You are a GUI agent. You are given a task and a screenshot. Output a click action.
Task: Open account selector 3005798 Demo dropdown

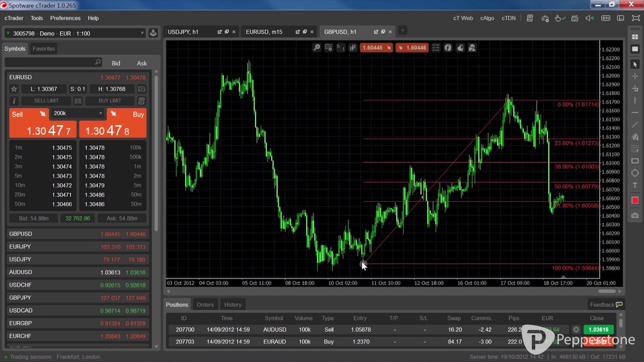click(75, 33)
